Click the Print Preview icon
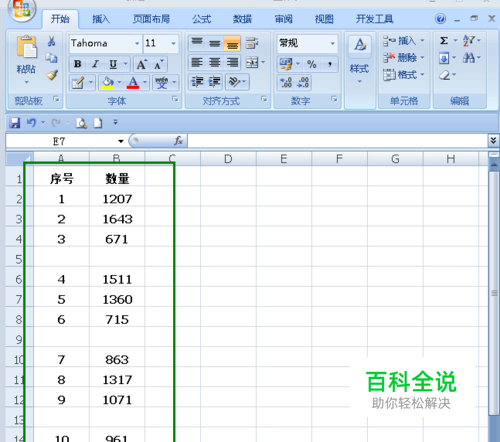The image size is (500, 442). [x=81, y=123]
